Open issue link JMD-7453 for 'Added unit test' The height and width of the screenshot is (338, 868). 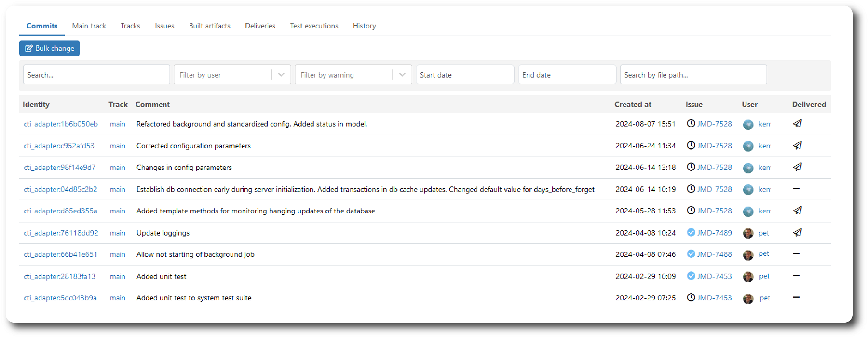tap(714, 277)
